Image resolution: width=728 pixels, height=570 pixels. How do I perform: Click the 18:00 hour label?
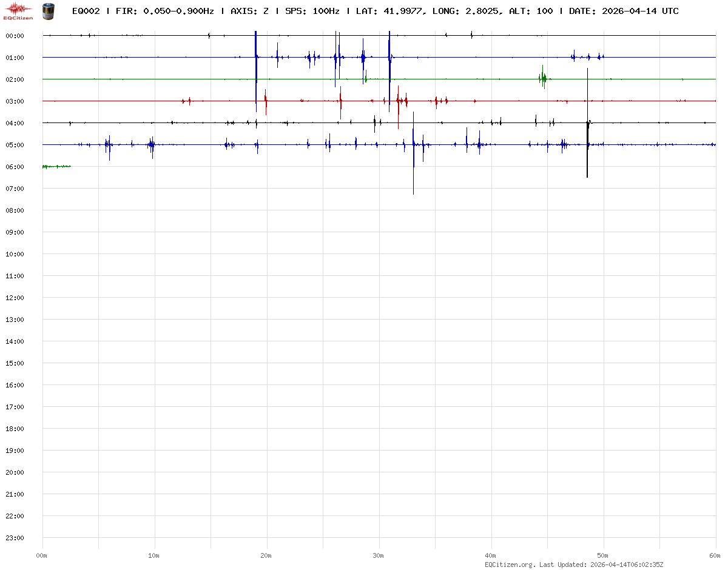(15, 429)
